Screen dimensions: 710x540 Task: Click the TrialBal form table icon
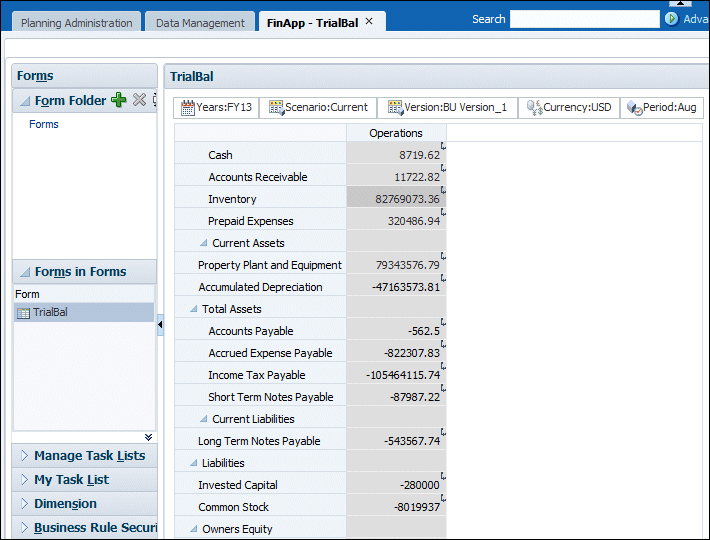(x=23, y=313)
